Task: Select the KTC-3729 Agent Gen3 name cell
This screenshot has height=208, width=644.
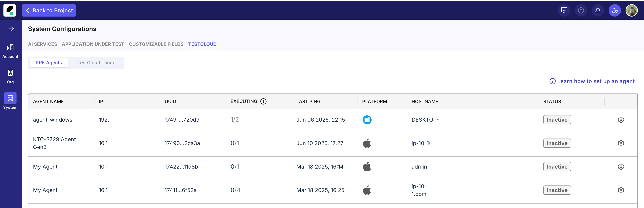Action: pos(54,143)
